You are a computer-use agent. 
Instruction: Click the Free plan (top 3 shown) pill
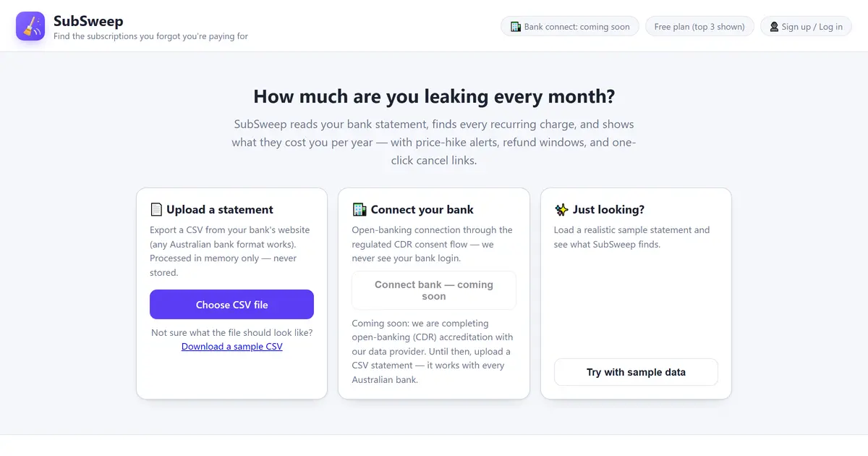[699, 27]
